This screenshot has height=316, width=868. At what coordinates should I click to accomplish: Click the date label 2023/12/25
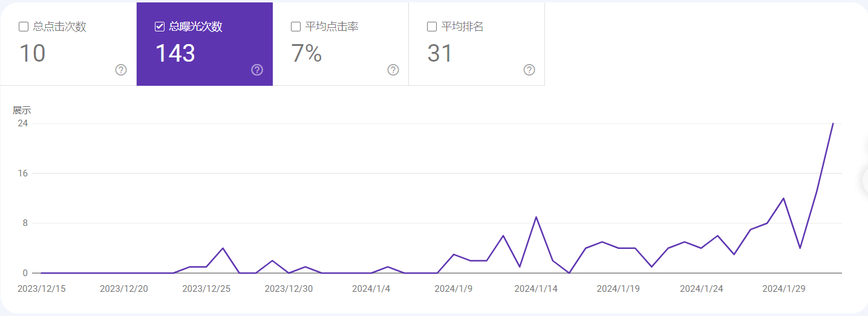(206, 289)
